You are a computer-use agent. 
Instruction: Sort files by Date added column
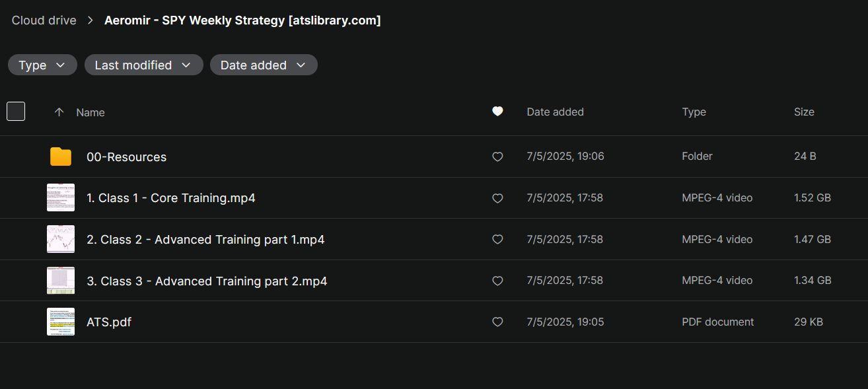click(x=555, y=112)
